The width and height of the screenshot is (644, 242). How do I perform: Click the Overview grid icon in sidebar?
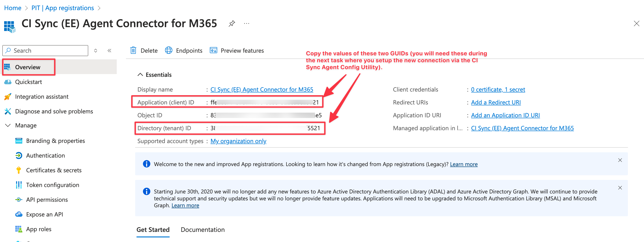[x=8, y=67]
